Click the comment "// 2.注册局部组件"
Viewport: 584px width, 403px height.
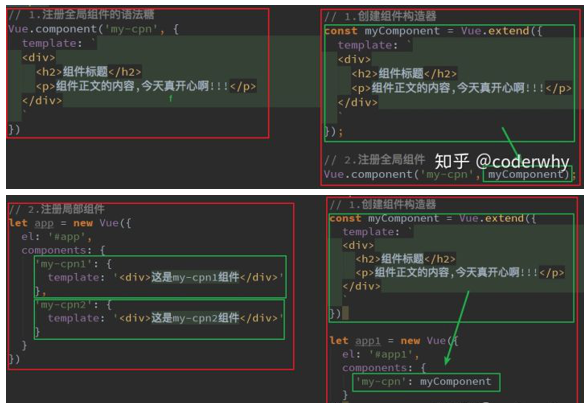click(57, 209)
